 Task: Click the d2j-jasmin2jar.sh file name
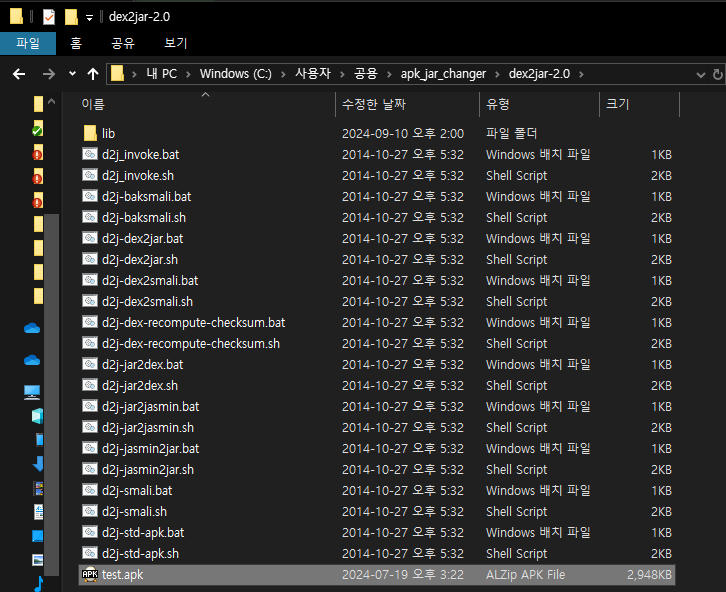[148, 470]
